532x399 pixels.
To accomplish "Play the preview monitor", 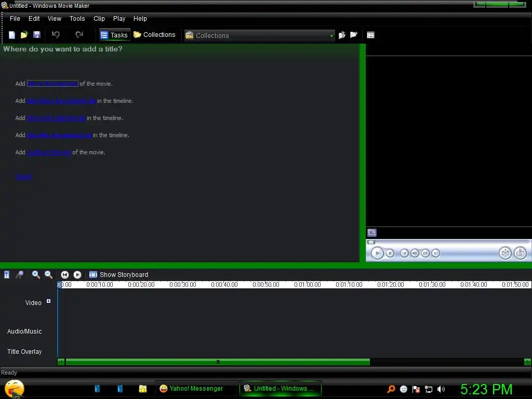I will (x=377, y=253).
